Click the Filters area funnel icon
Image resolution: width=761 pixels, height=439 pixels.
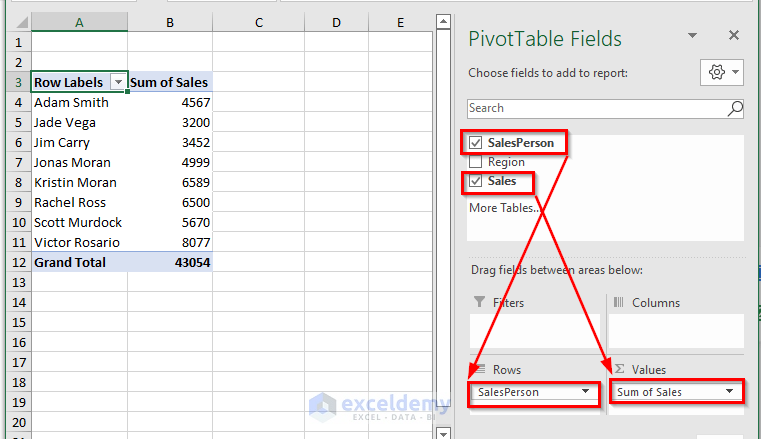(x=480, y=302)
